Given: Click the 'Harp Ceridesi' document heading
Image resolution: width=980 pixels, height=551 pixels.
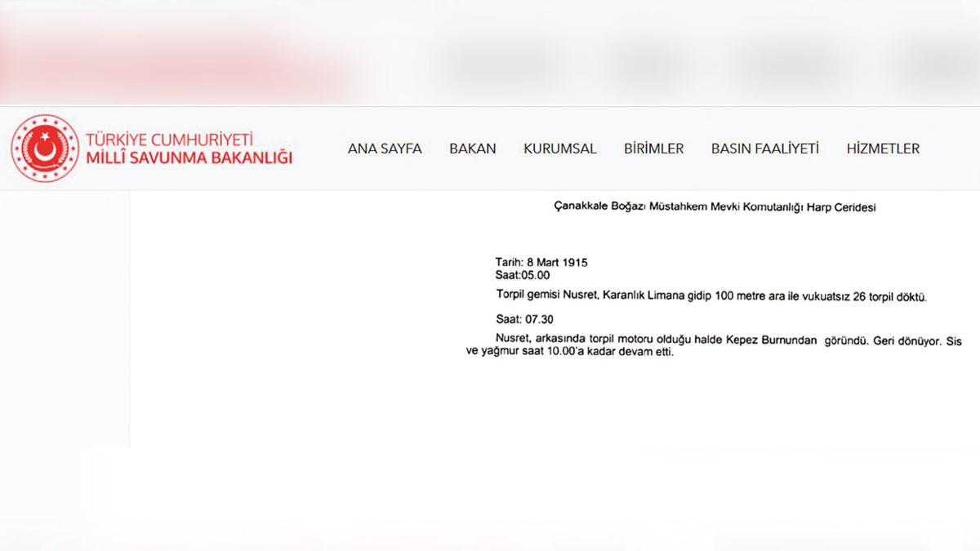Looking at the screenshot, I should 715,207.
